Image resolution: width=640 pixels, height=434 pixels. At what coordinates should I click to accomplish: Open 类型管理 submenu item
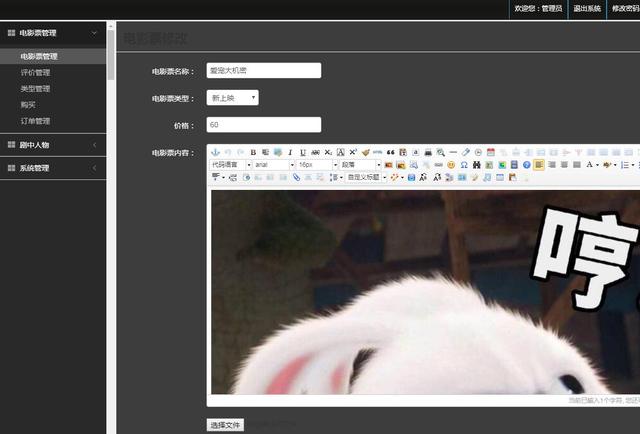coord(36,89)
